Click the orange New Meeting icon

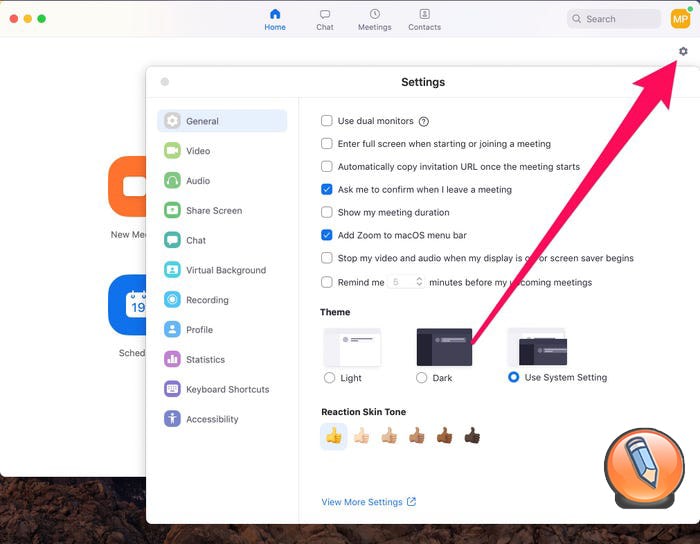pyautogui.click(x=127, y=187)
